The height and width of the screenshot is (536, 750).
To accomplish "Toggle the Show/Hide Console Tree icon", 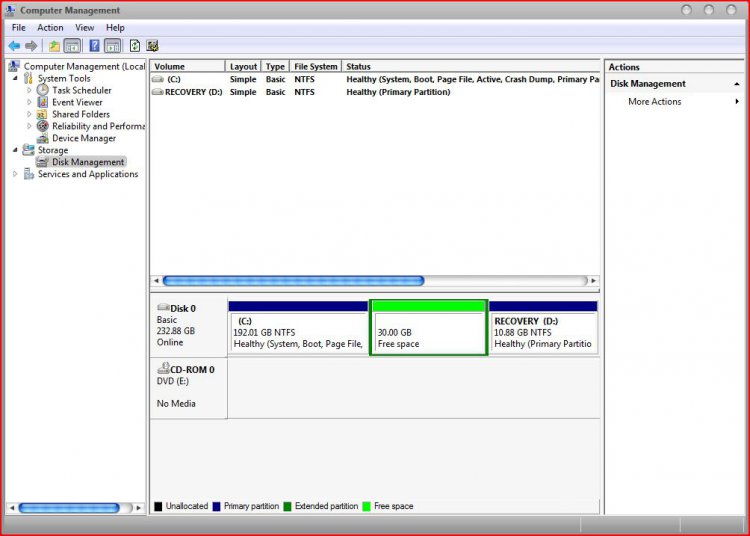I will tap(72, 46).
